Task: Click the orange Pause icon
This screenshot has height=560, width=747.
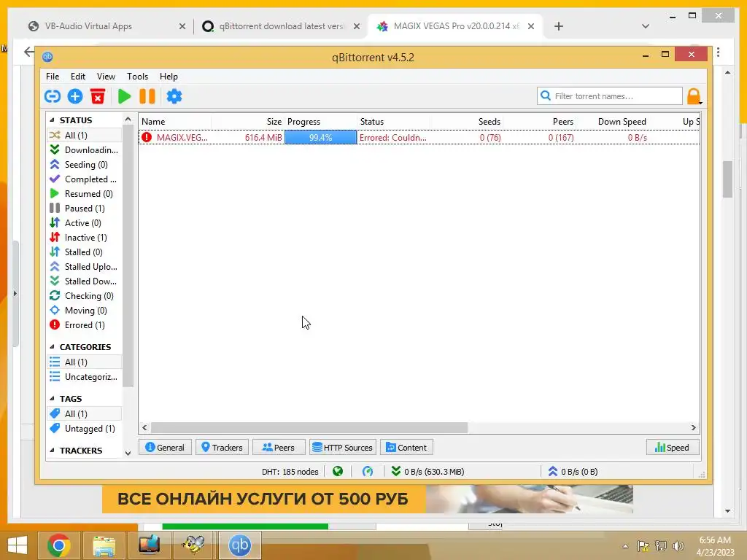Action: pos(147,97)
